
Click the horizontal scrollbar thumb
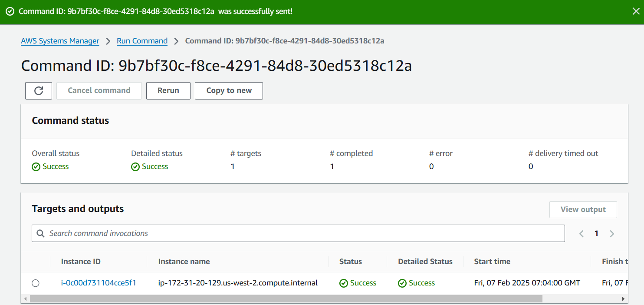[286, 299]
